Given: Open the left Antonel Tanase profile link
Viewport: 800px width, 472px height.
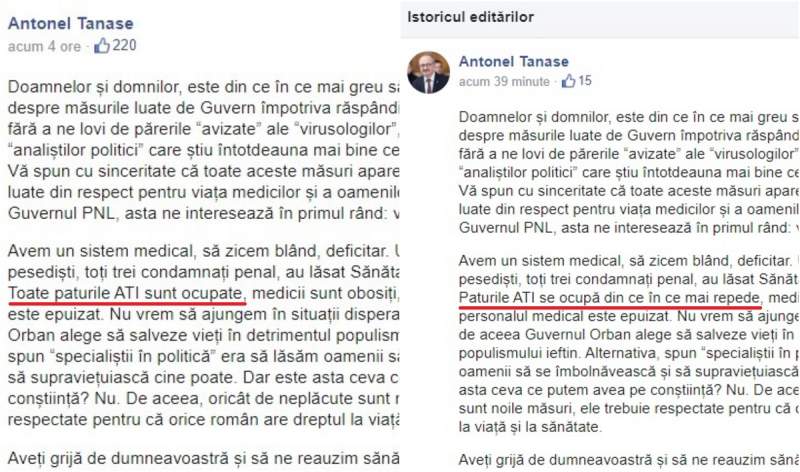Looking at the screenshot, I should coord(70,23).
